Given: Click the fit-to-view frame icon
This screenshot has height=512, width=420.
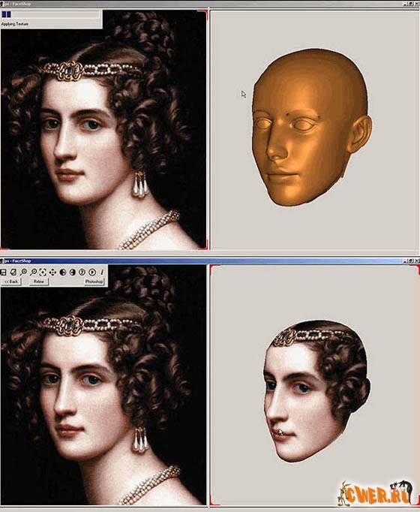Looking at the screenshot, I should 43,272.
